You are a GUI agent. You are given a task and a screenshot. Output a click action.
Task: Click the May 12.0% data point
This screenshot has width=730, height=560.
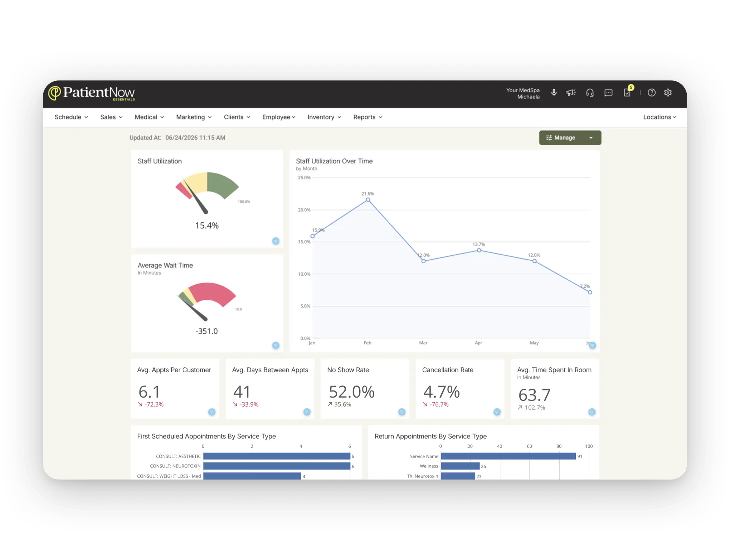click(534, 261)
